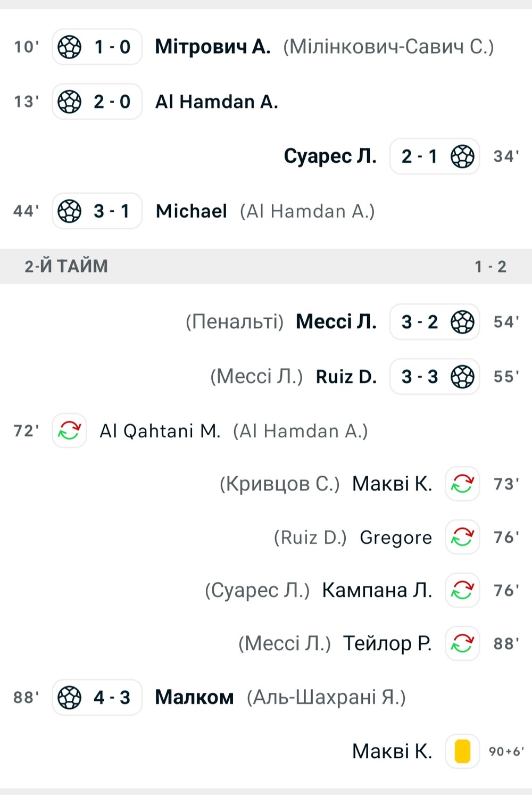The height and width of the screenshot is (795, 532).
Task: Tap the Малком scorer name
Action: pyautogui.click(x=194, y=698)
